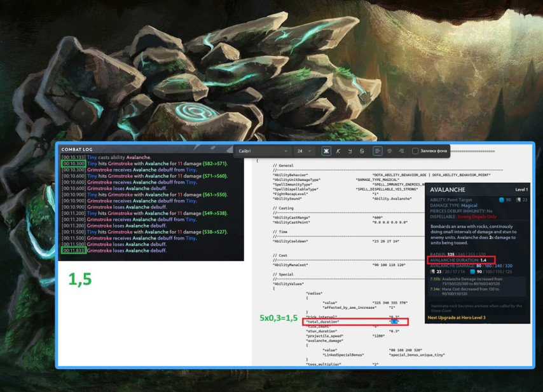Center-align the text

pos(389,151)
